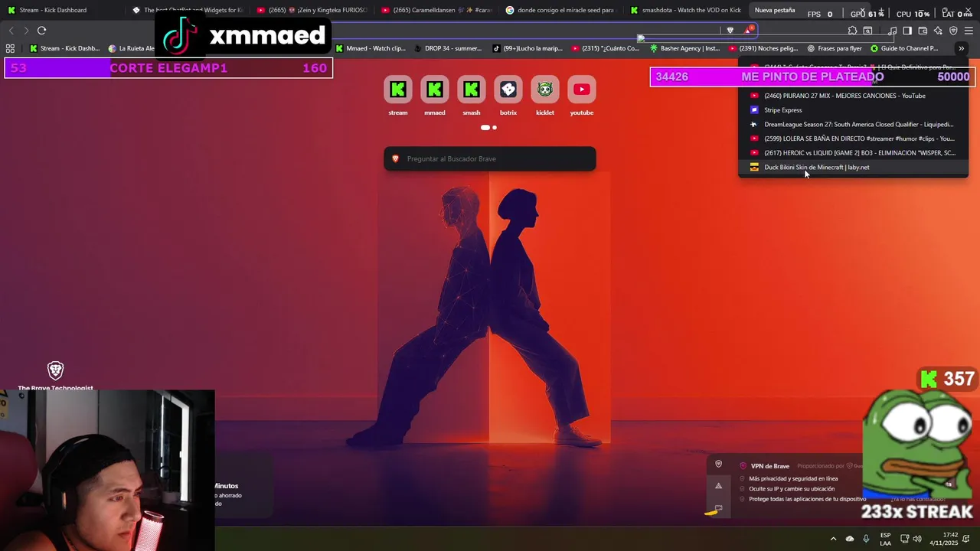Select 'Duck Bikini Skin de Minecraft' entry
This screenshot has height=551, width=980.
[853, 167]
